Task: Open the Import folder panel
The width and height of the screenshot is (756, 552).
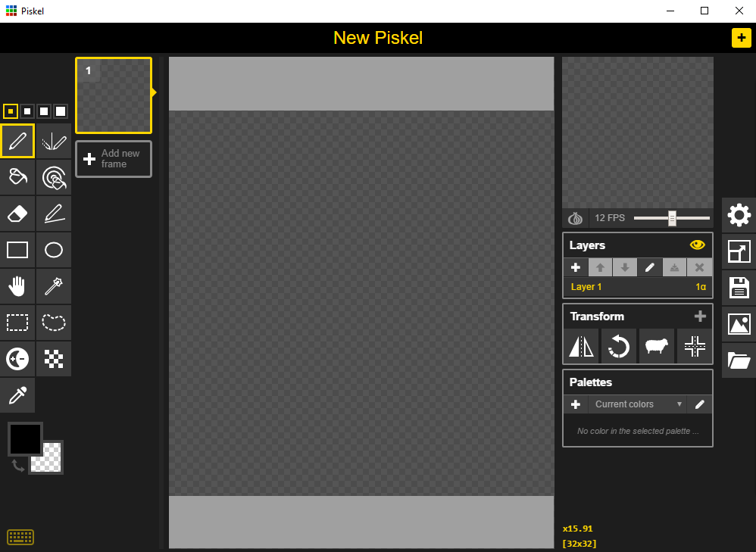Action: coord(739,360)
